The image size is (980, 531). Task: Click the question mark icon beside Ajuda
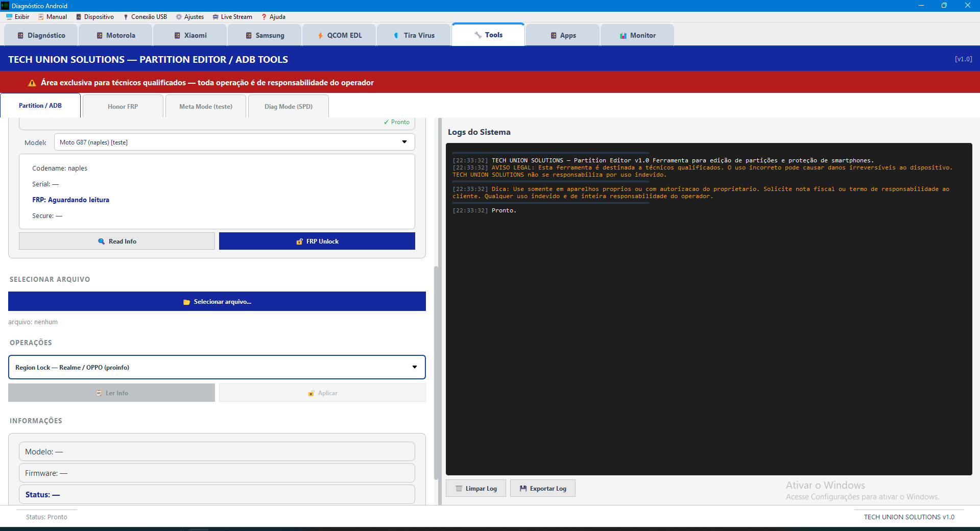[264, 17]
